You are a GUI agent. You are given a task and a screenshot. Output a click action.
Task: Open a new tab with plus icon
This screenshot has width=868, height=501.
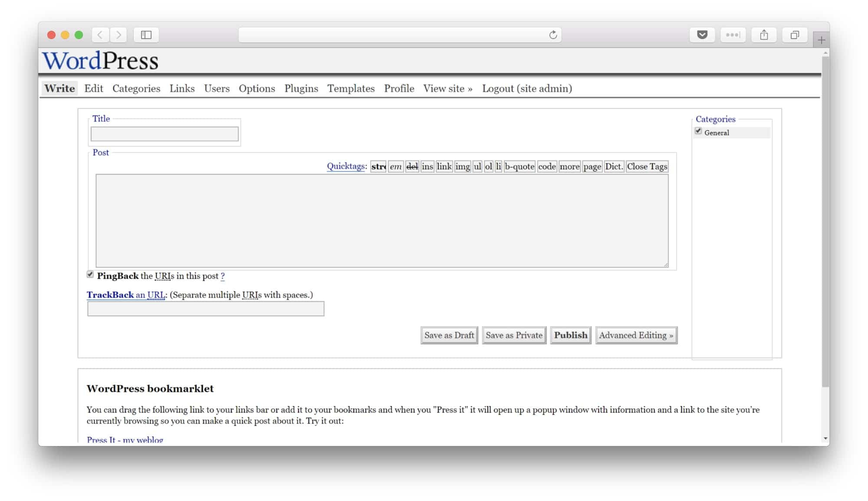click(821, 40)
